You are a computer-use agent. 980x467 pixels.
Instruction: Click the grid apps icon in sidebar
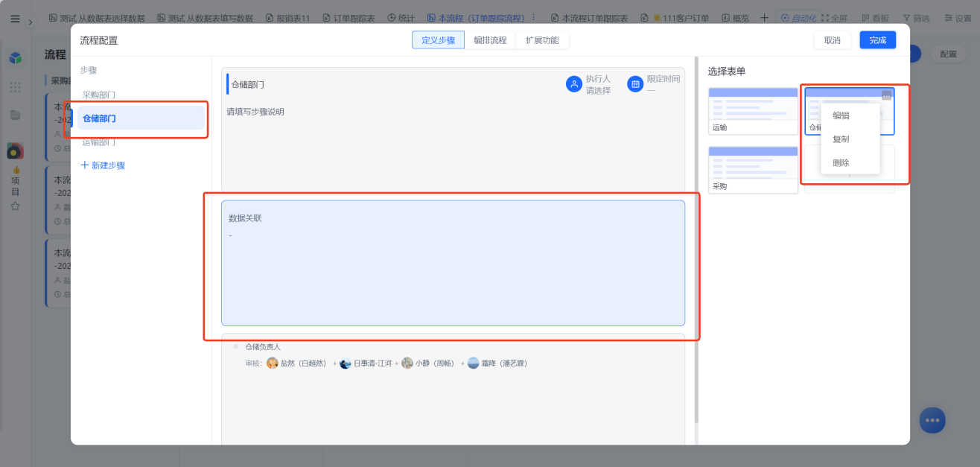16,87
